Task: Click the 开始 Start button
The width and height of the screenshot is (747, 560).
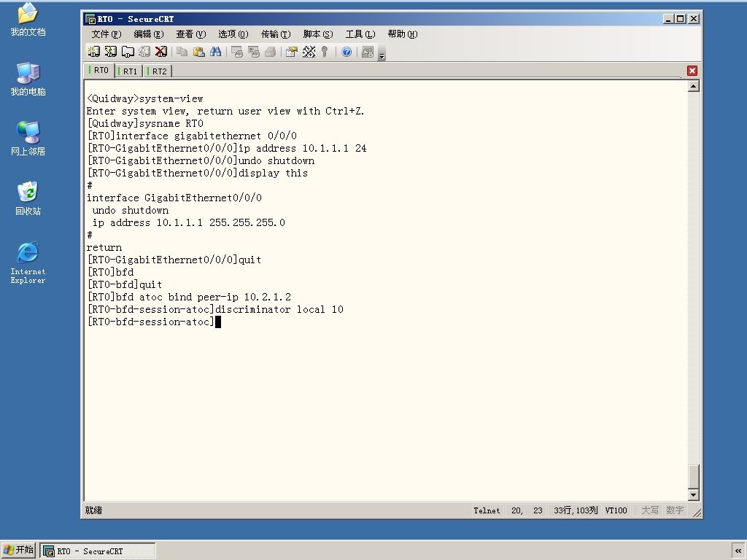Action: click(18, 550)
